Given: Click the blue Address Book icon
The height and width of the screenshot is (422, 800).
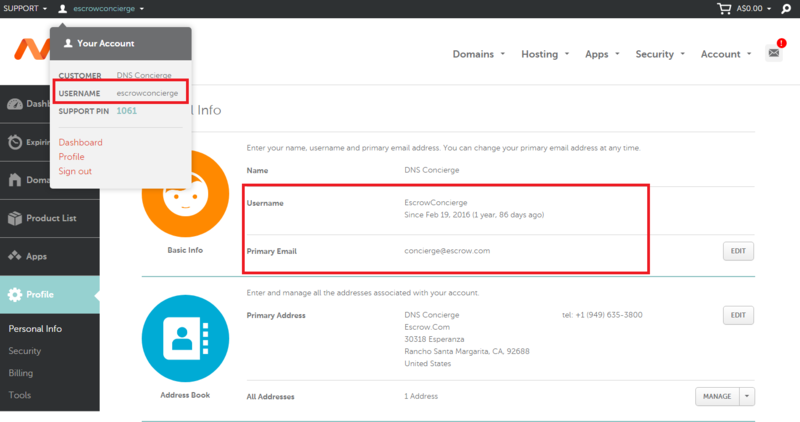Looking at the screenshot, I should 185,338.
